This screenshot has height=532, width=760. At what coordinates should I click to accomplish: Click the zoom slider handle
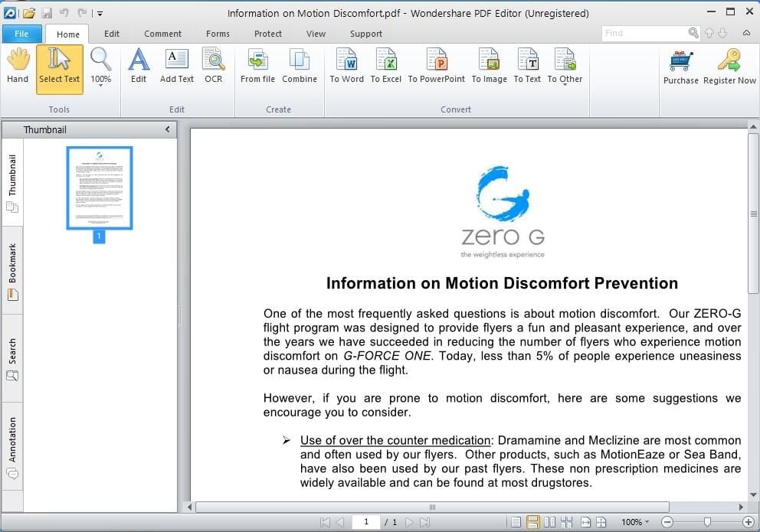point(708,522)
